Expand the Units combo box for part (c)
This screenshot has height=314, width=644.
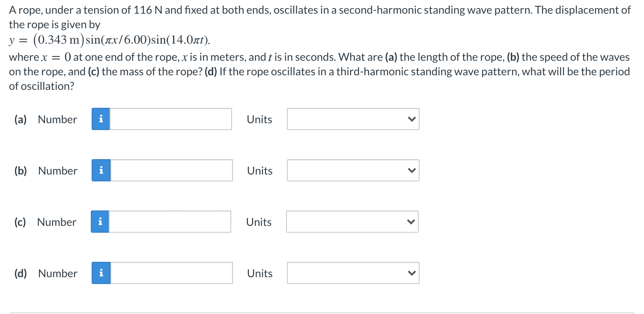tap(352, 222)
